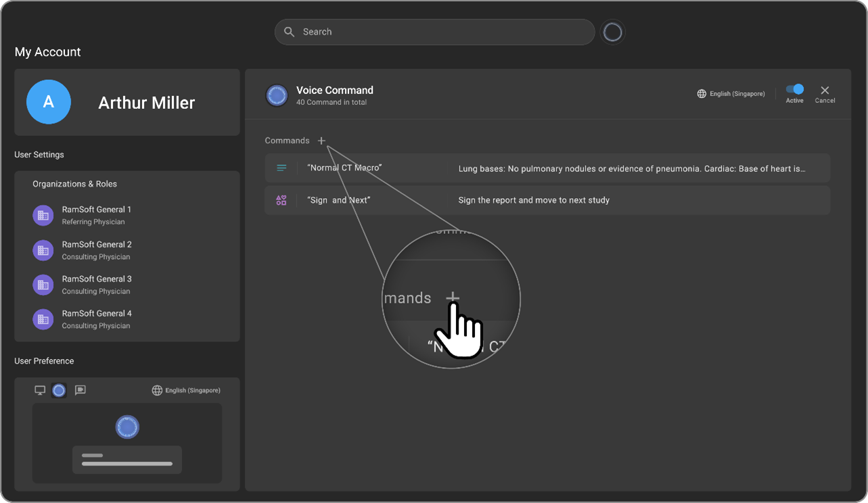Select RamSoft General 4 organization
Image resolution: width=868 pixels, height=503 pixels.
[96, 319]
